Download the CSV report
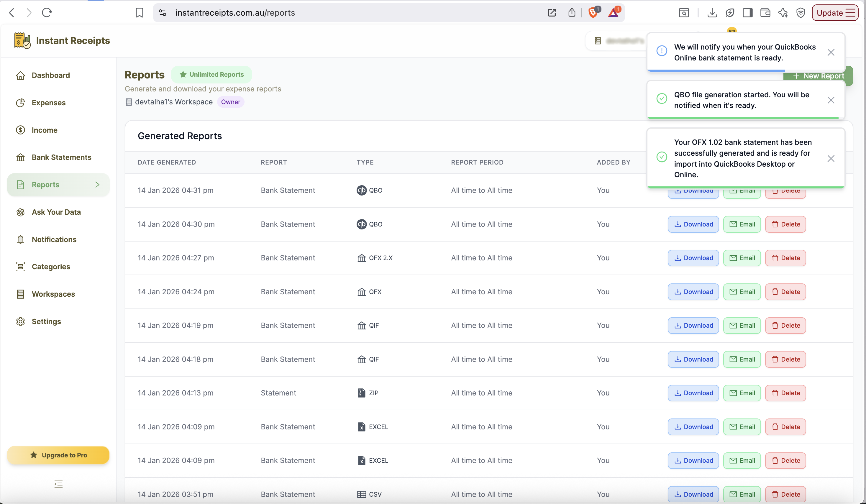866x504 pixels. coord(693,494)
